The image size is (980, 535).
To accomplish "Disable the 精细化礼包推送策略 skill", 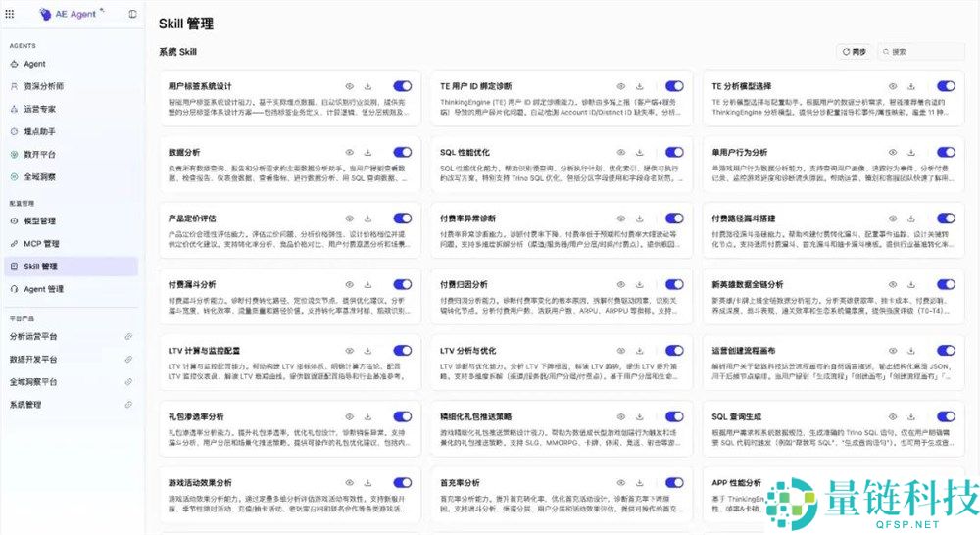I will pos(674,416).
